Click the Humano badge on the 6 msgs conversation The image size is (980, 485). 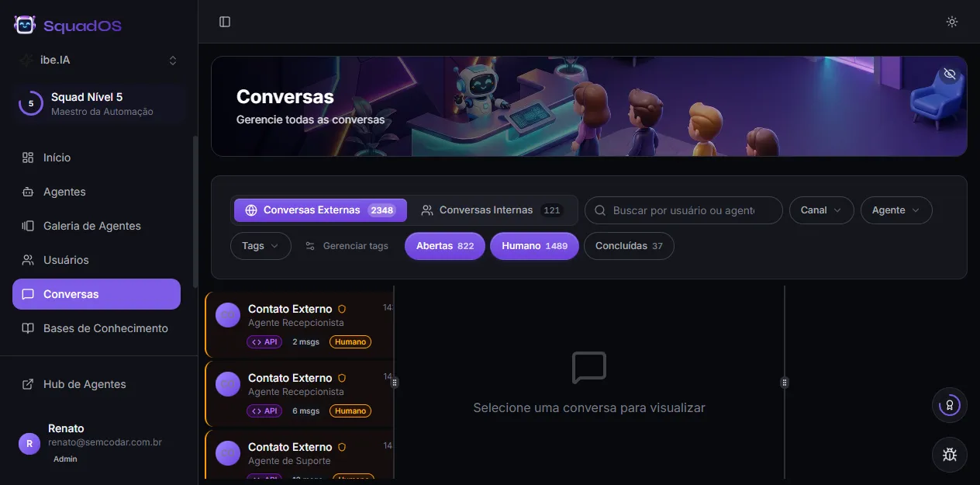350,411
